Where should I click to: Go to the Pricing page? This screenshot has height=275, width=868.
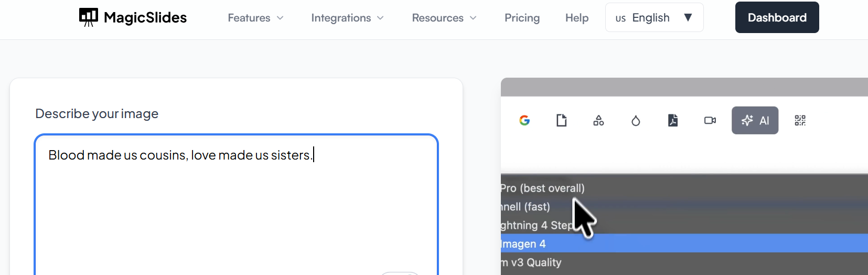(522, 18)
